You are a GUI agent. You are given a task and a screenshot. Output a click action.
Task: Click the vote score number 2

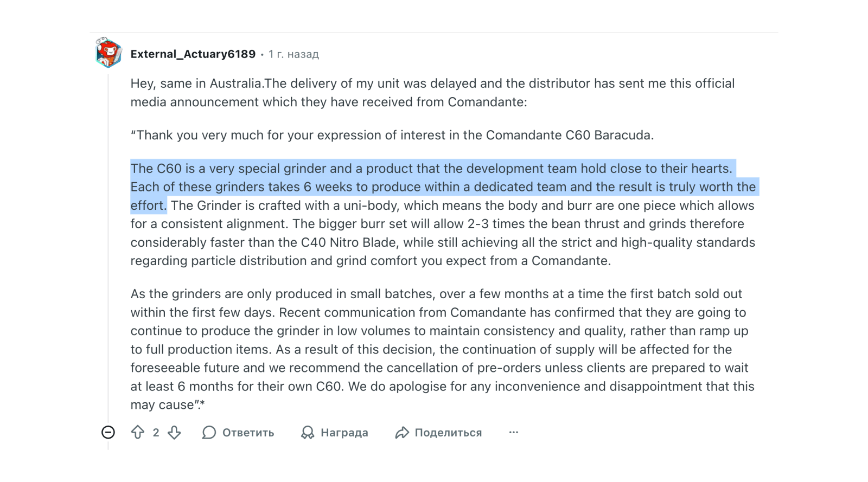[156, 432]
